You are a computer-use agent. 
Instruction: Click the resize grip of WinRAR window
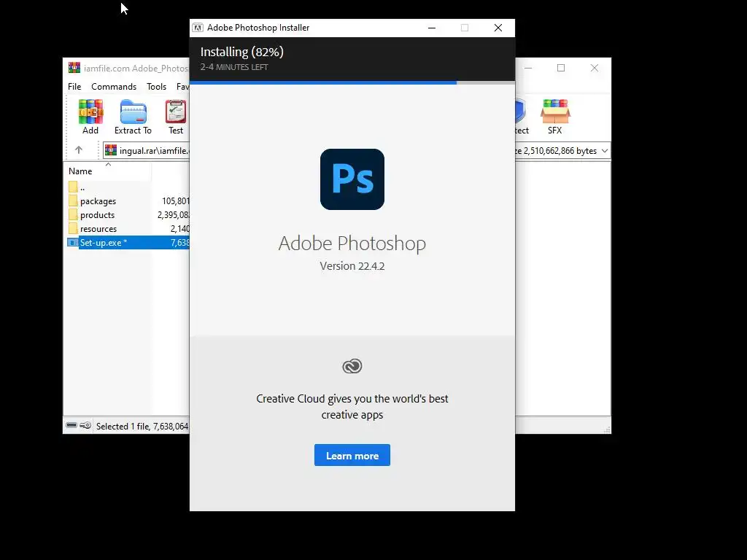pos(607,429)
